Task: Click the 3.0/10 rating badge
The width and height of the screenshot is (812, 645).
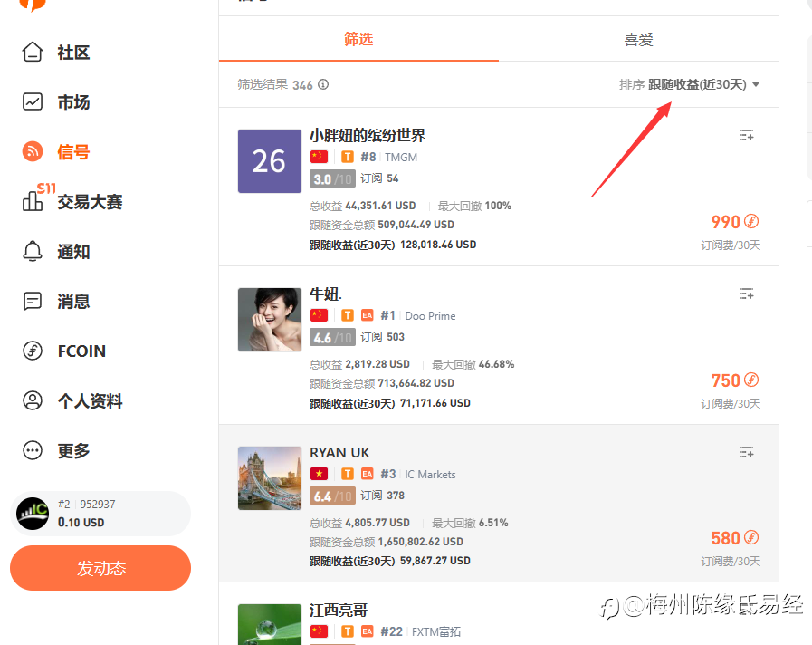Action: click(x=332, y=178)
